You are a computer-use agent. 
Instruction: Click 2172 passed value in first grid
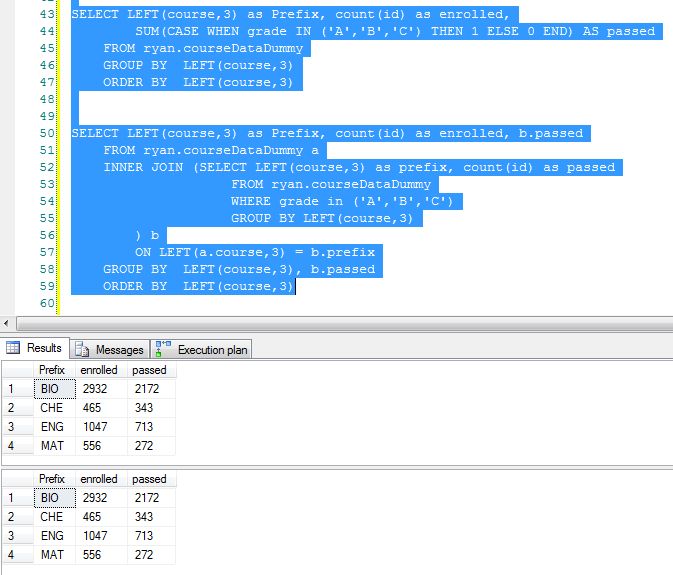click(151, 389)
